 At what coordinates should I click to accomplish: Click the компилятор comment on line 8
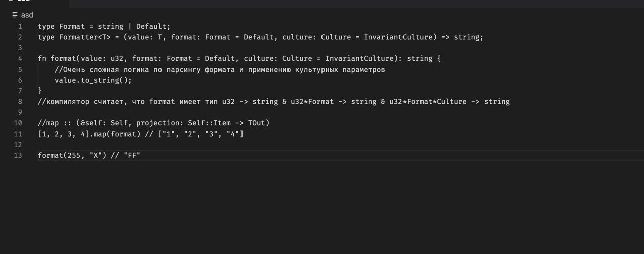tap(274, 102)
